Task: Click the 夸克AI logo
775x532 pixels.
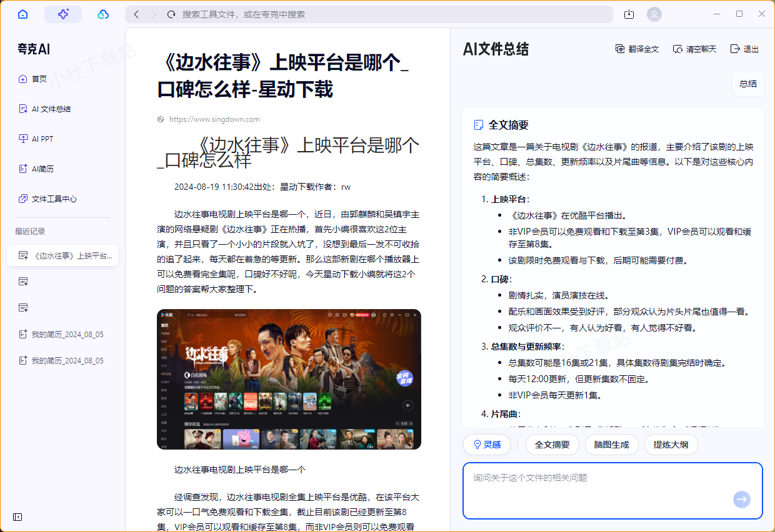Action: click(34, 49)
